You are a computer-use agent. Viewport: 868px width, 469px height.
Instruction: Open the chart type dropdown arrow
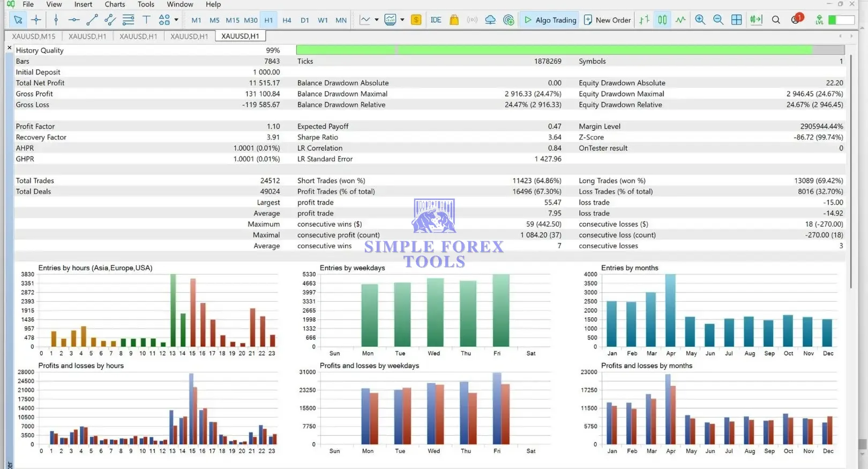click(x=377, y=20)
